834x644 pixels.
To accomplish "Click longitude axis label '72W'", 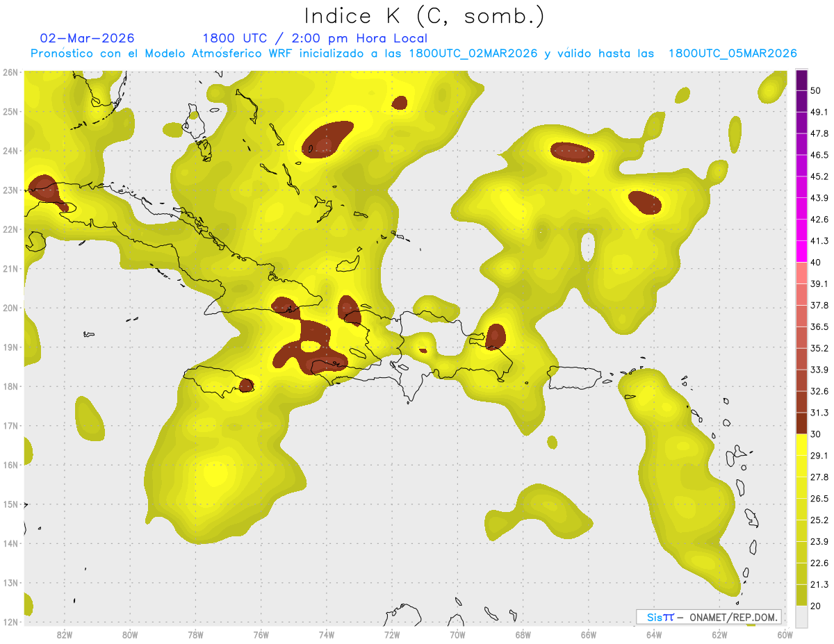I will pos(392,634).
